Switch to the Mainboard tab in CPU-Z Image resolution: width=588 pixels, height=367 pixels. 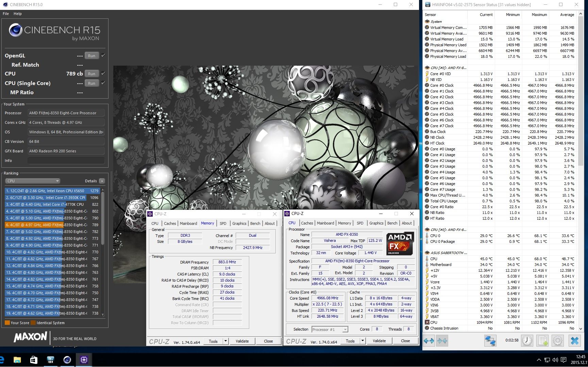(x=325, y=223)
